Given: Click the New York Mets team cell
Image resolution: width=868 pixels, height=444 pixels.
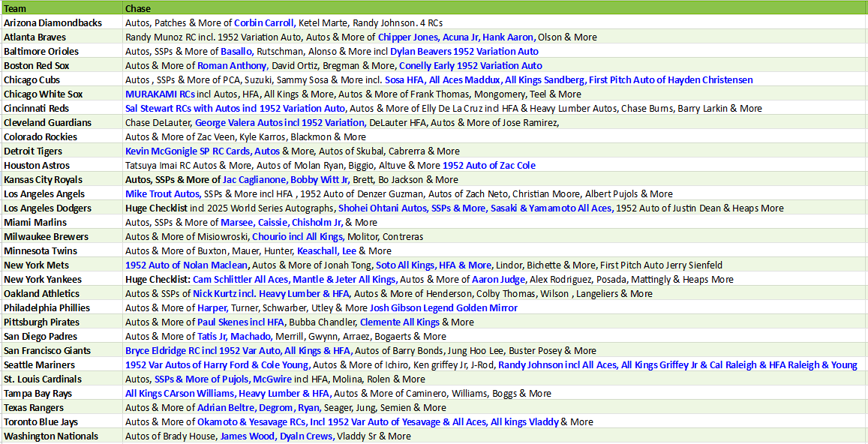Looking at the screenshot, I should (x=62, y=265).
